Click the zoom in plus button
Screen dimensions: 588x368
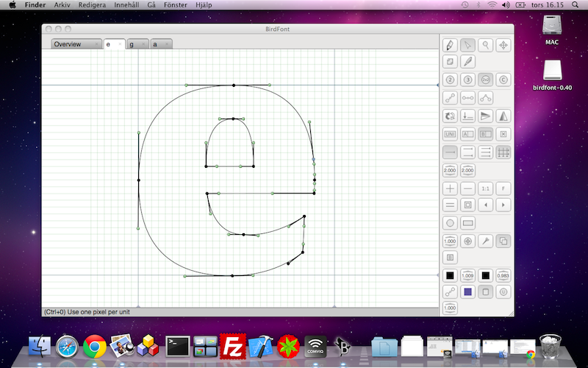pyautogui.click(x=450, y=188)
